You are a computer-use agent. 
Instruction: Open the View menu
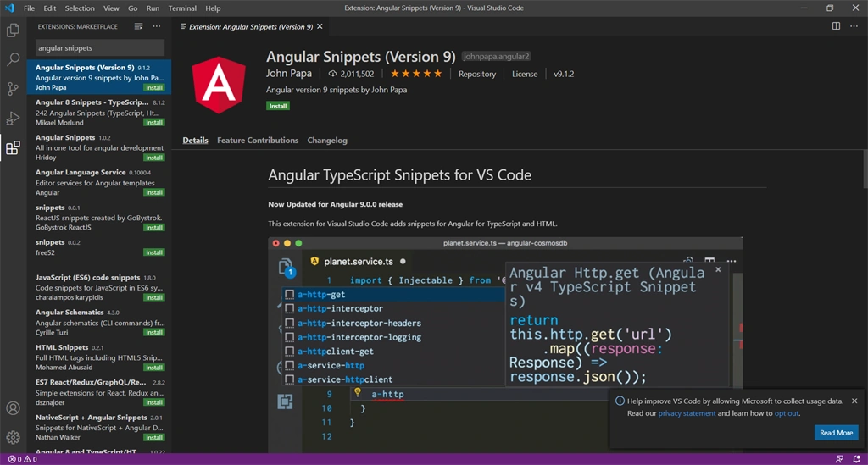pyautogui.click(x=111, y=8)
